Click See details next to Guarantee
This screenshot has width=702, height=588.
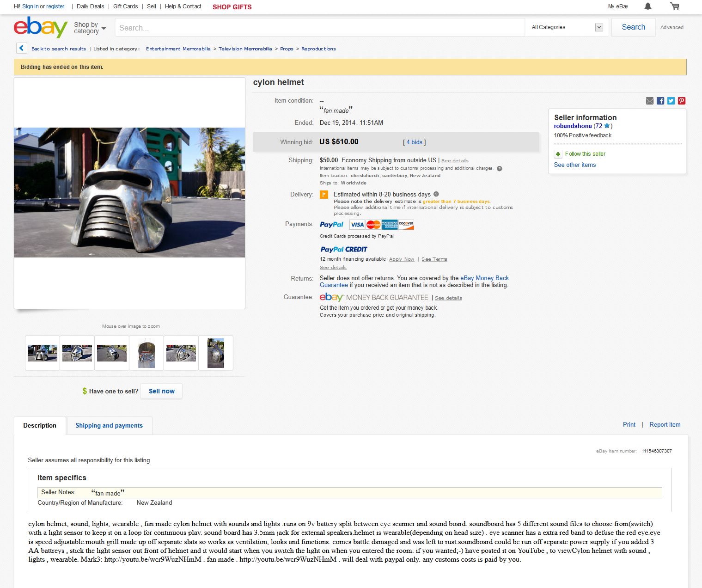pyautogui.click(x=448, y=298)
